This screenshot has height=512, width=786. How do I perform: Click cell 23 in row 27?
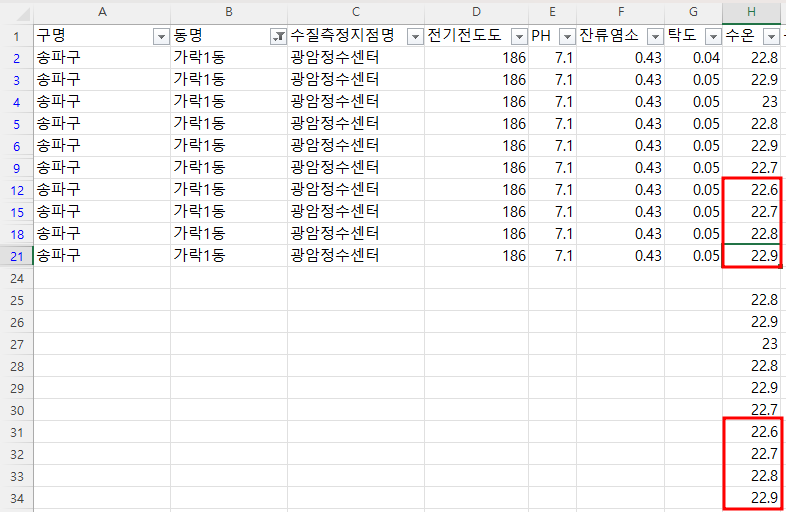[769, 344]
